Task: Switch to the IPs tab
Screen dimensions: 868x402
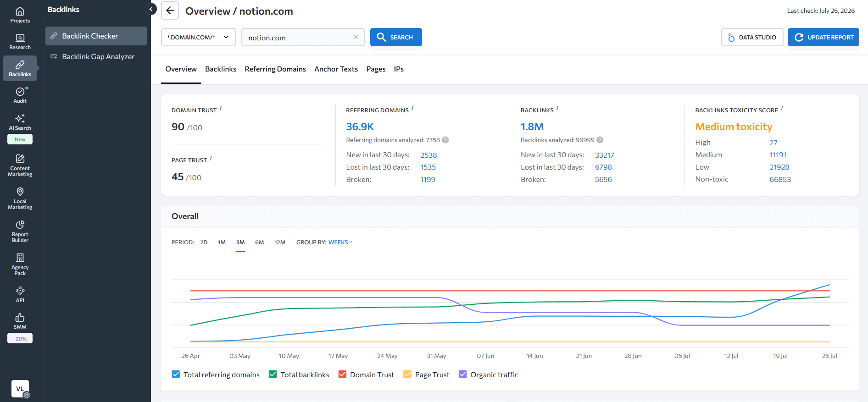Action: pyautogui.click(x=399, y=69)
